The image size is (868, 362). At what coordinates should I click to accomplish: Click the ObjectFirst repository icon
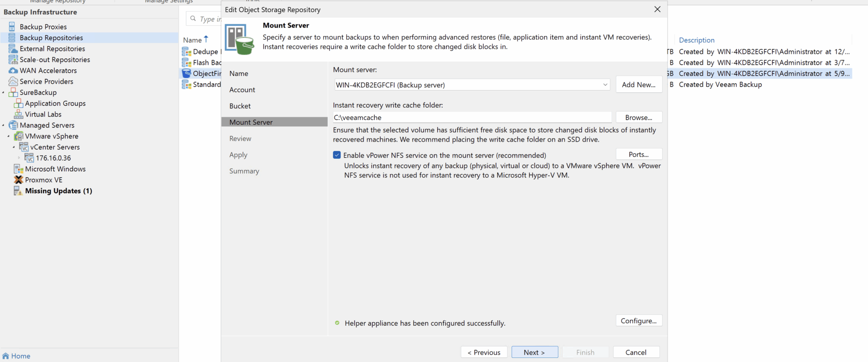pos(186,73)
